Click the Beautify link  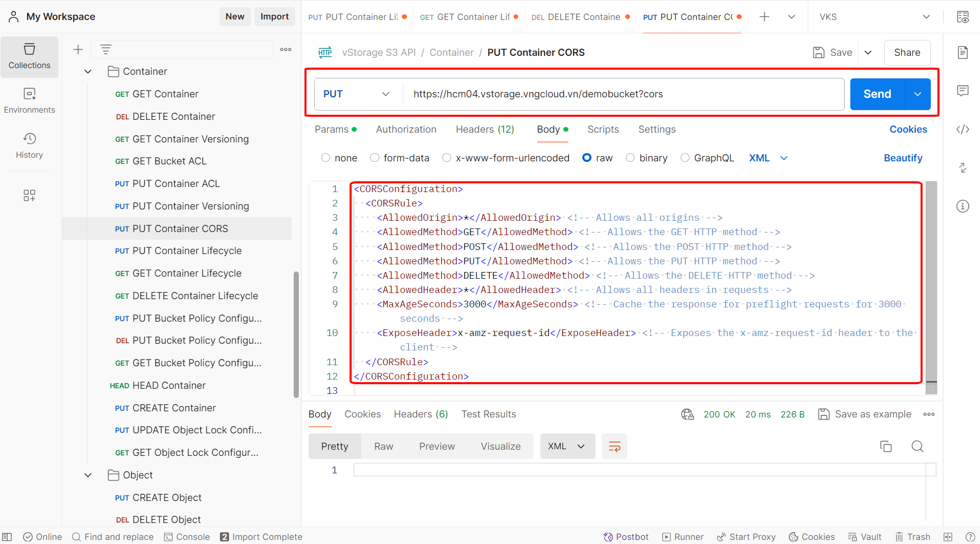coord(903,158)
